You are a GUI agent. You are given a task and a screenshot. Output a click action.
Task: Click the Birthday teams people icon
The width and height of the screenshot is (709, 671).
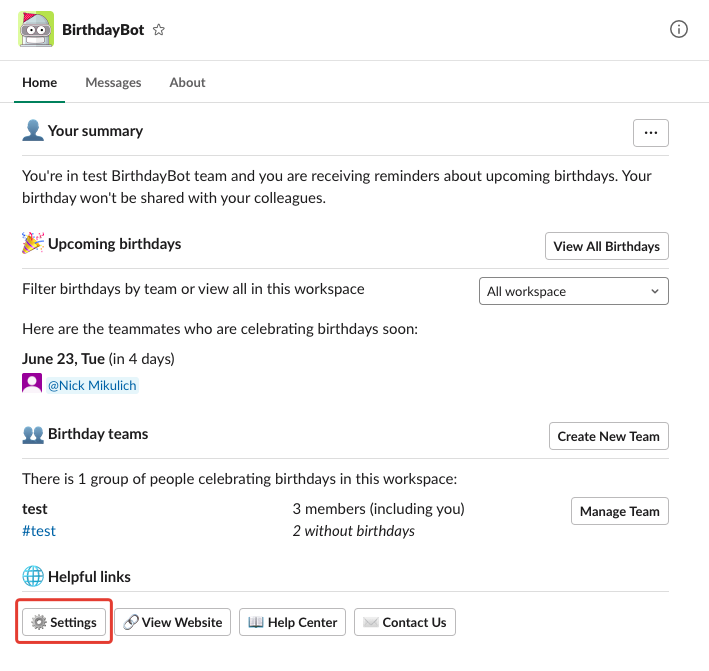(33, 434)
